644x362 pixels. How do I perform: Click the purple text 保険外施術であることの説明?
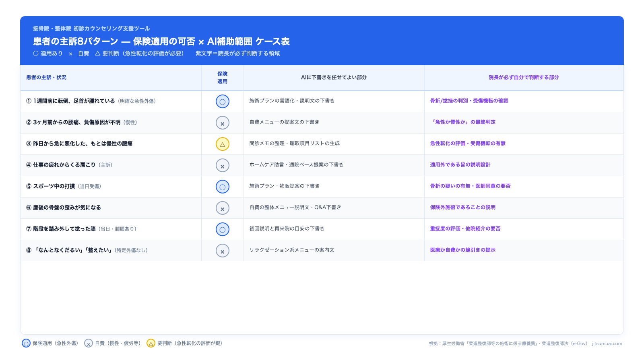pyautogui.click(x=463, y=207)
